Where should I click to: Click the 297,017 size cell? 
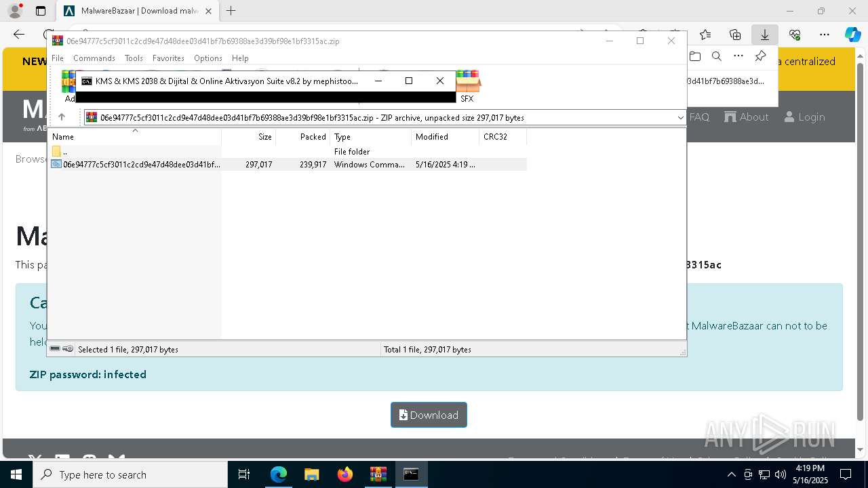259,165
